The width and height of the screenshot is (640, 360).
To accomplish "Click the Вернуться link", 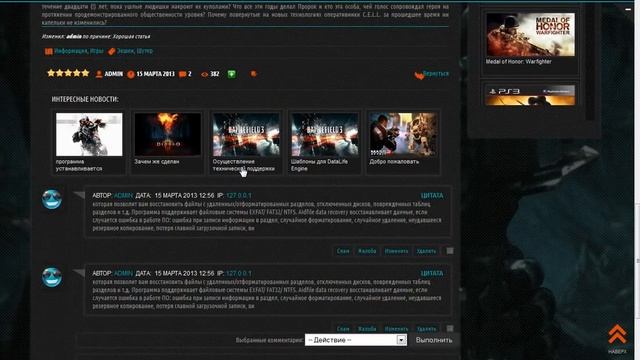I will 436,74.
